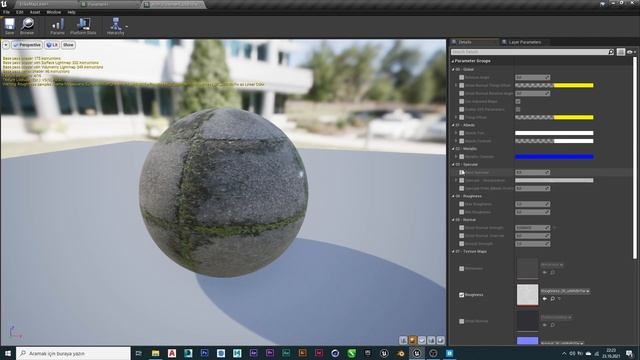Set preview mesh to cylinder
The width and height of the screenshot is (640, 360).
[x=403, y=340]
